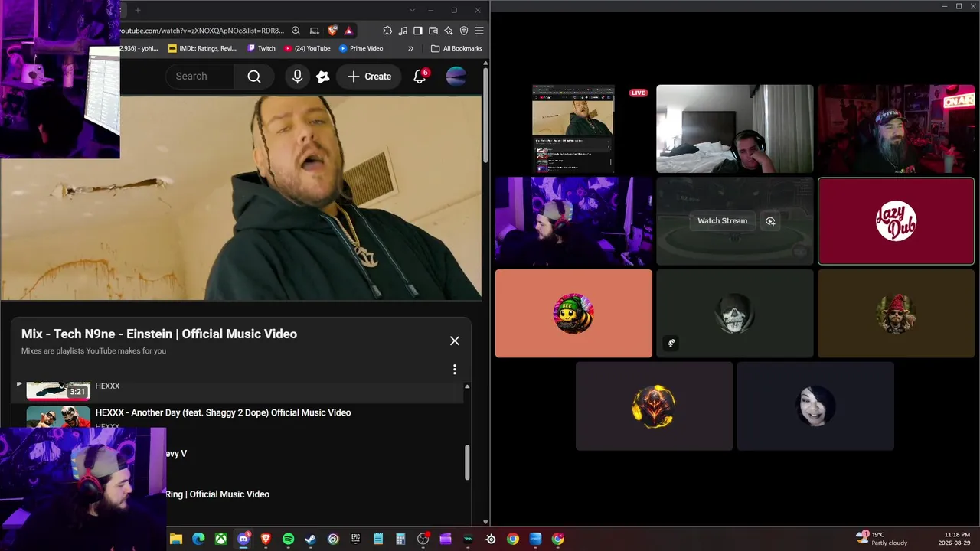Open the Twitch bookmark
Viewport: 980px width, 551px height.
coord(261,48)
